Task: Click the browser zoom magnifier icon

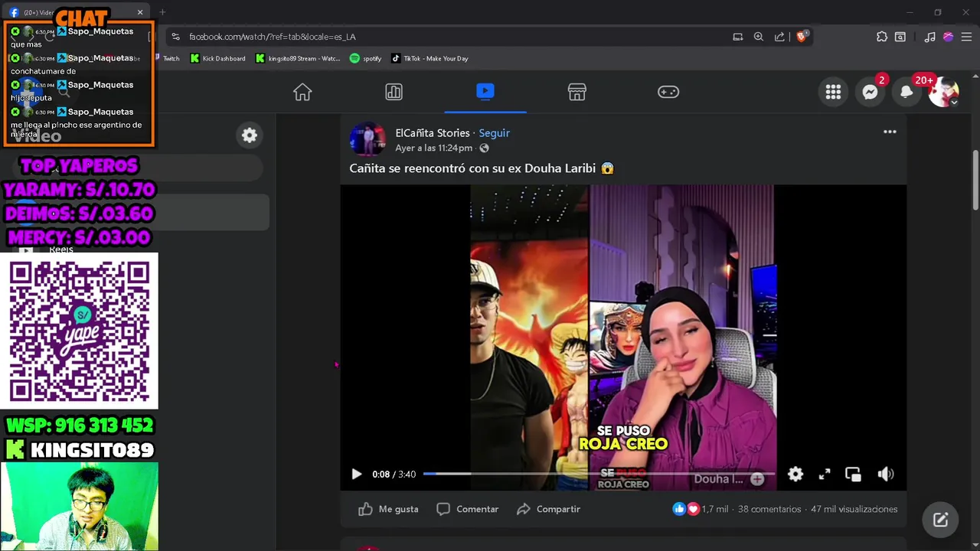Action: (758, 37)
